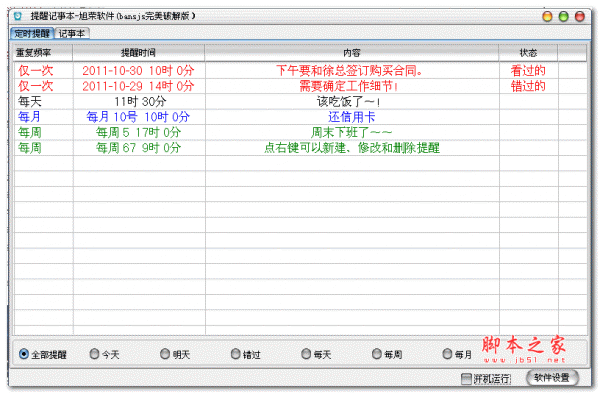Select the '还信用卡' reminder
The width and height of the screenshot is (600, 394).
[x=351, y=117]
